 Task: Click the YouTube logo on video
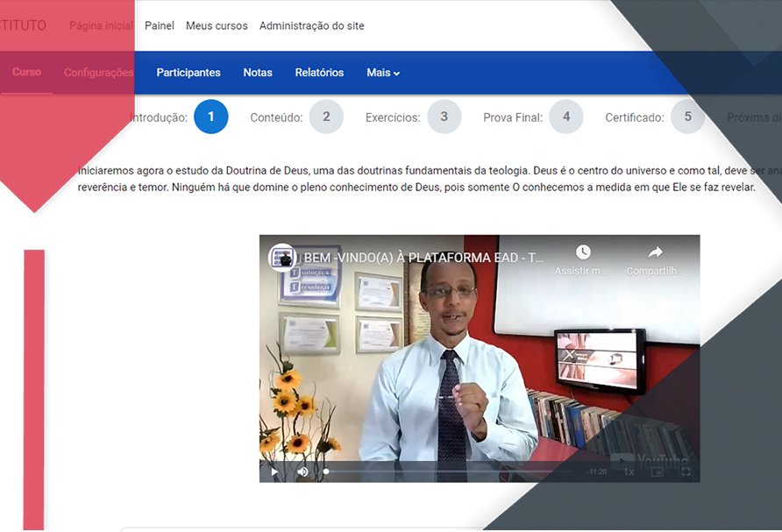649,459
